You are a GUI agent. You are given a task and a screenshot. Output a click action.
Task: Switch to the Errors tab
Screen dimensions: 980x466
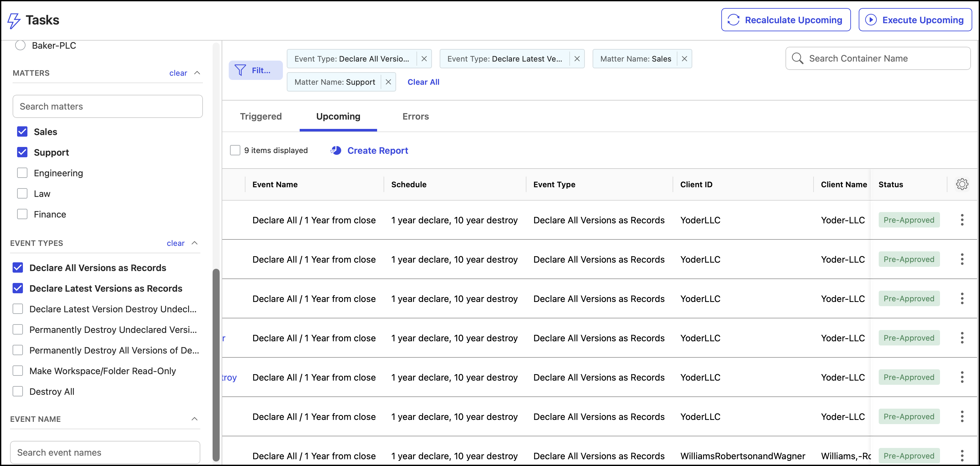415,117
